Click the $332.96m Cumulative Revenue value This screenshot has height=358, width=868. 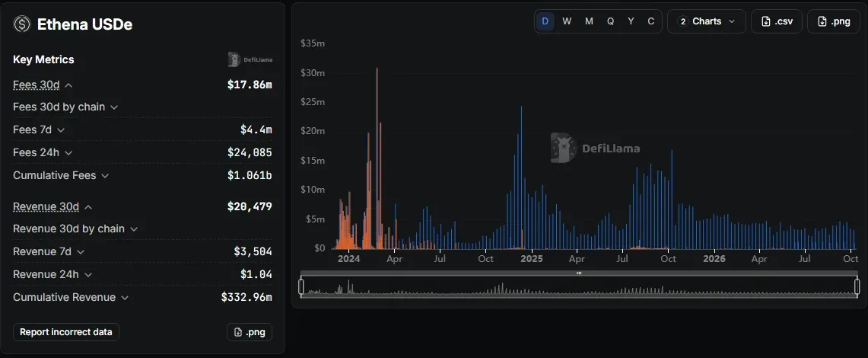246,298
